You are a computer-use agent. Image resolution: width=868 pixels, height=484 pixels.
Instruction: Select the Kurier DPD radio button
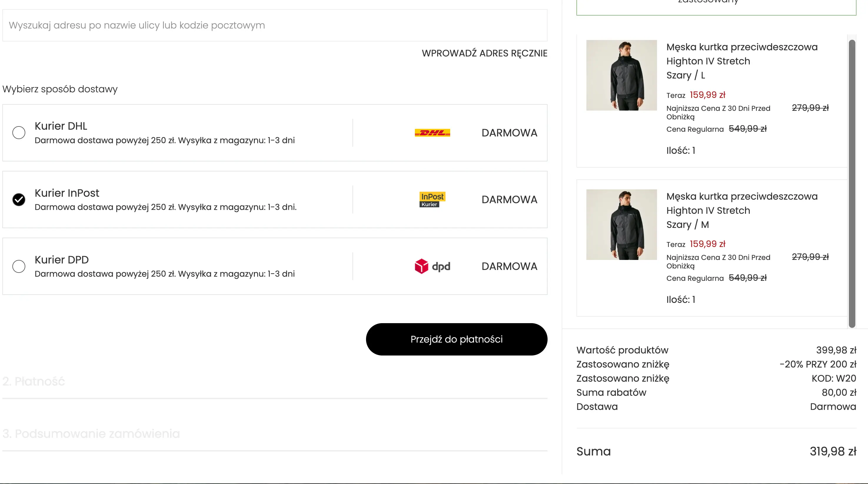coord(19,266)
